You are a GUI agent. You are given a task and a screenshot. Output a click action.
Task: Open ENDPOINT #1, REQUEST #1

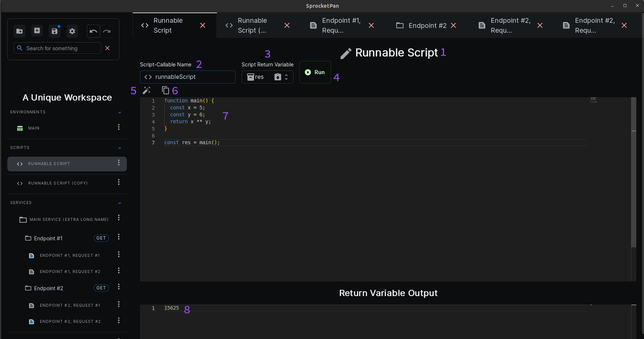[x=70, y=255]
